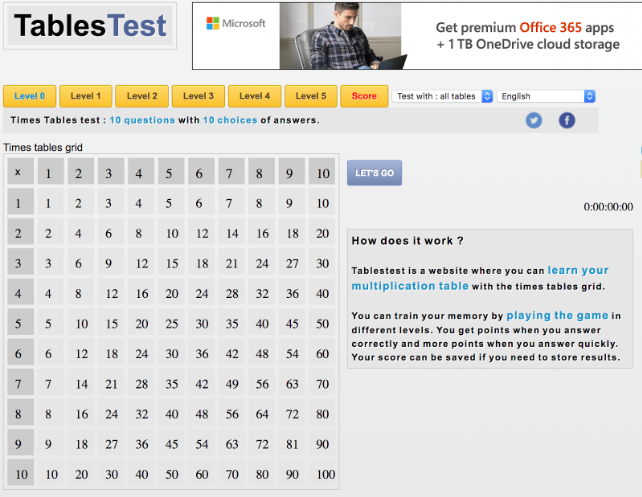Click cell 21 in row 7
This screenshot has height=497, width=642.
[x=111, y=382]
